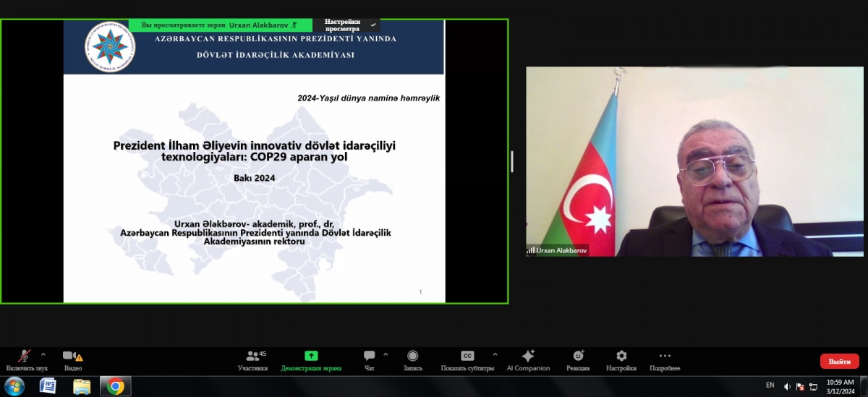Open Microsoft Word from taskbar

[48, 386]
